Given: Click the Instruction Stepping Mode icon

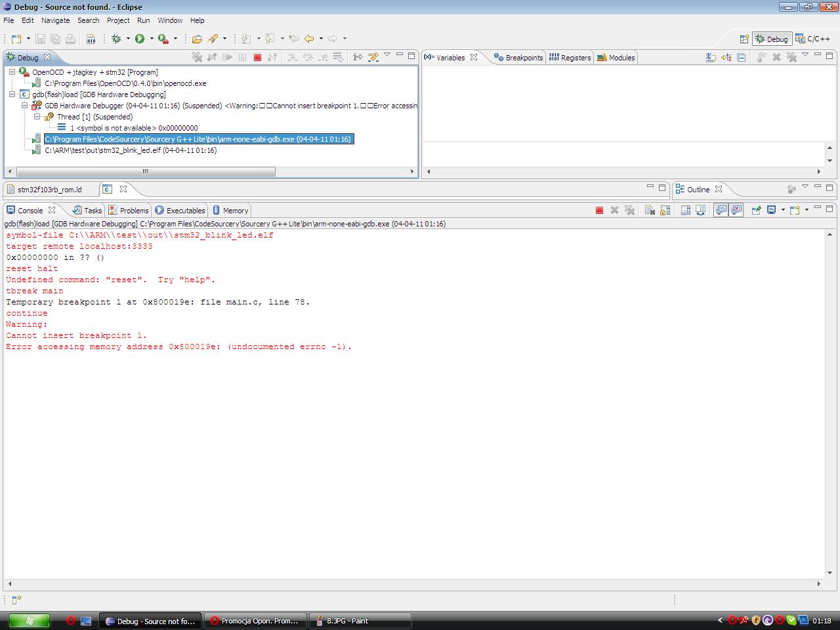Looking at the screenshot, I should click(358, 57).
